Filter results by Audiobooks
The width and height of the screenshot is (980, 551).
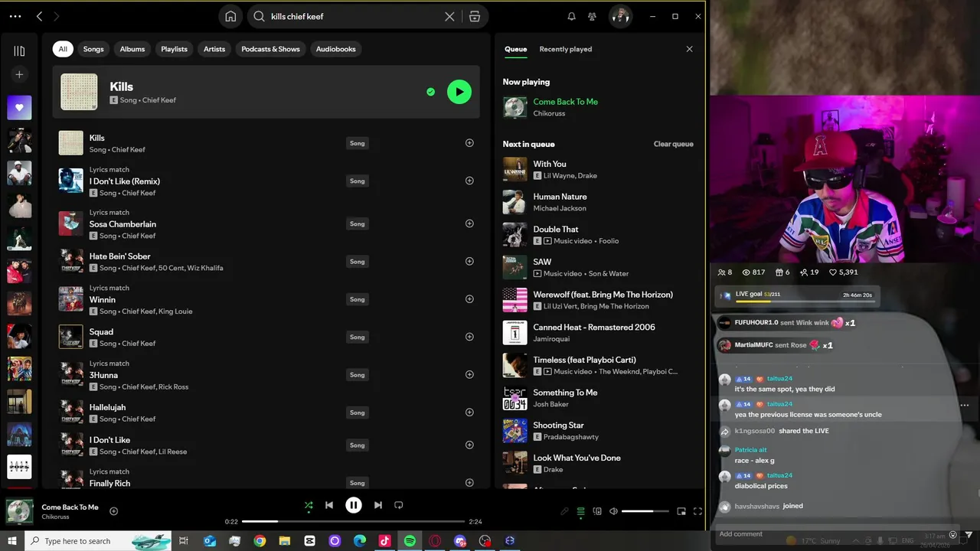[x=336, y=49]
